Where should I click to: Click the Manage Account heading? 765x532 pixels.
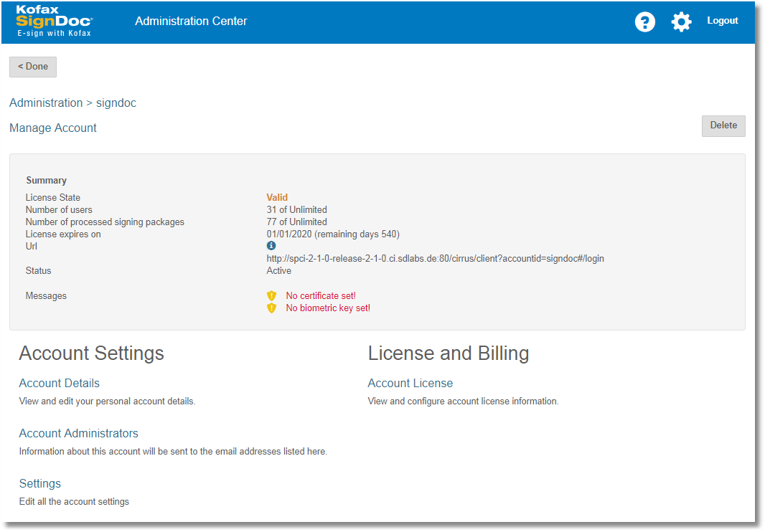tap(53, 128)
